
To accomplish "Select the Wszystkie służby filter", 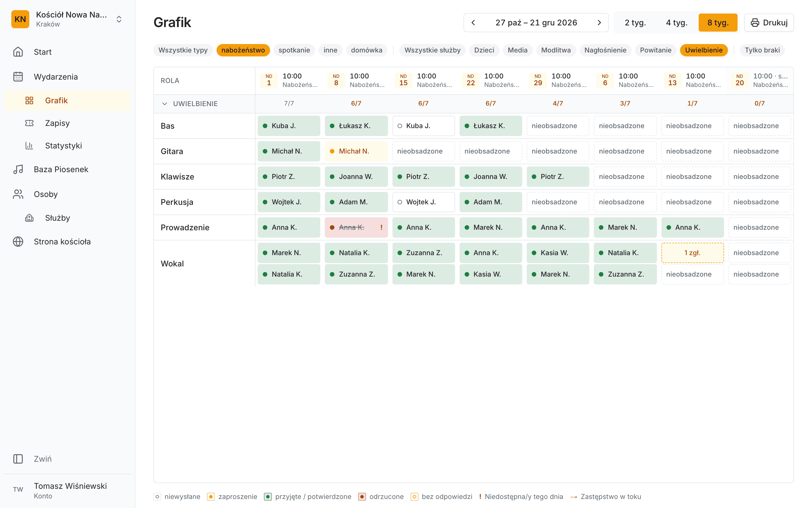I will pos(432,50).
